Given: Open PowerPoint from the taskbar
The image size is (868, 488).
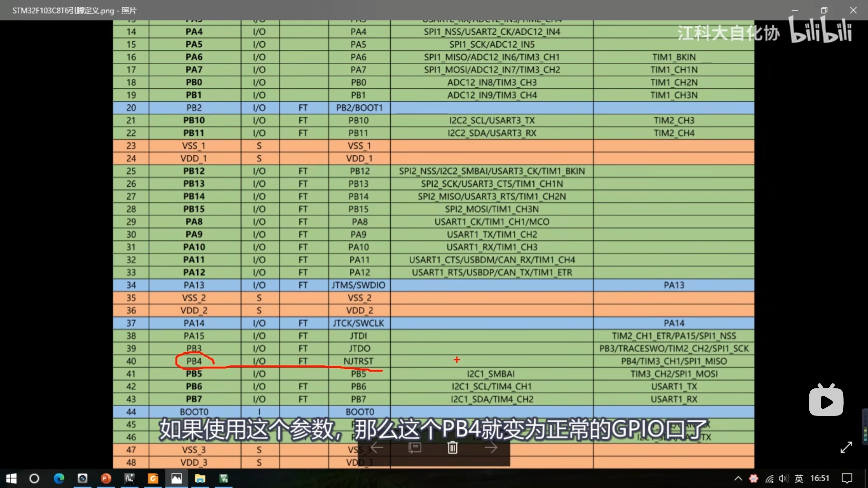Looking at the screenshot, I should (106, 479).
